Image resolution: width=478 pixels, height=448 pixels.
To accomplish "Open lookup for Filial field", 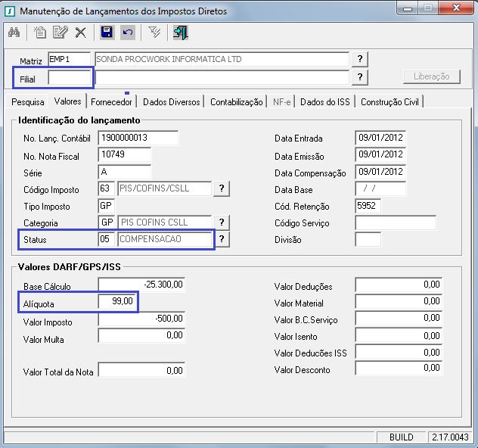I will pyautogui.click(x=360, y=77).
